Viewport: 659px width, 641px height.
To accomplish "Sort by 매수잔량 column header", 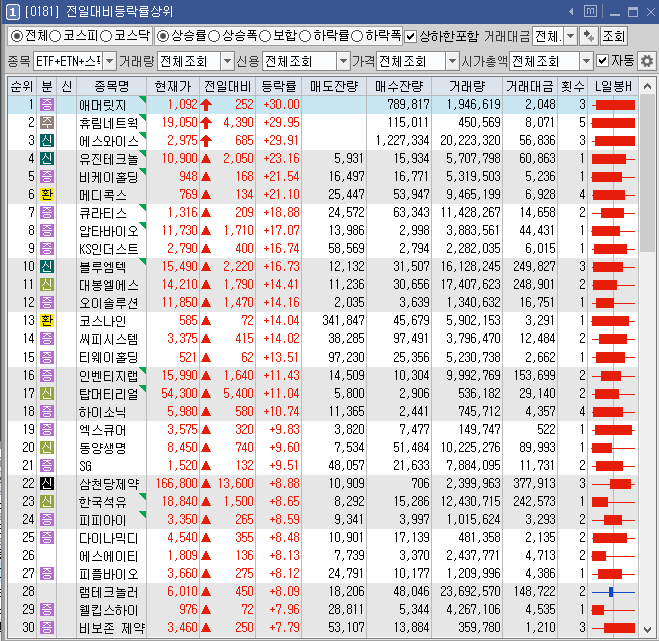I will click(399, 86).
